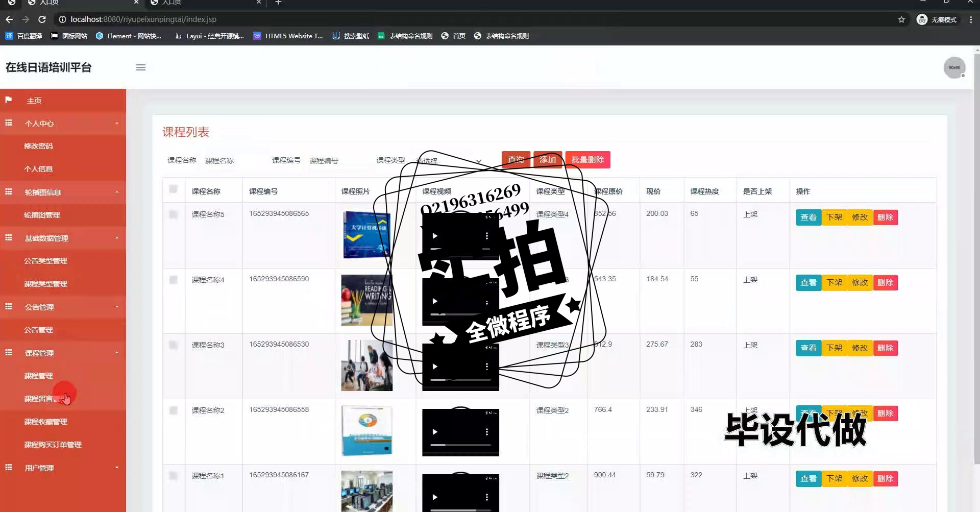Open video options menu for 课程名称3
Viewport: 980px width, 512px height.
pos(487,367)
